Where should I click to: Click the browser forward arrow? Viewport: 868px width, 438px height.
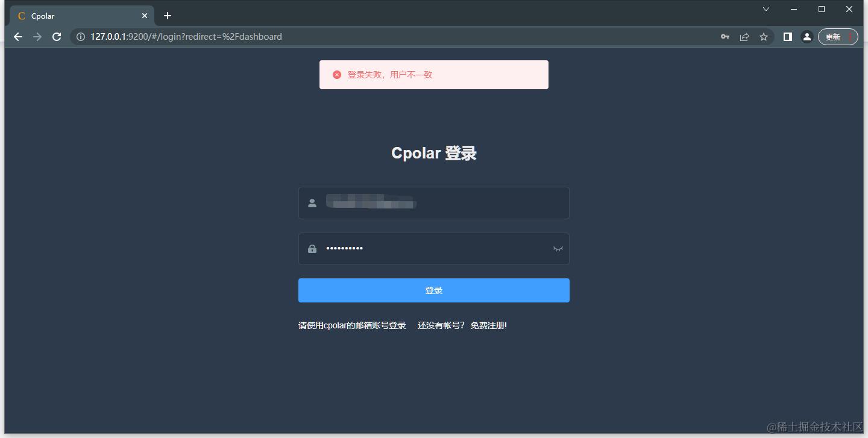coord(37,37)
